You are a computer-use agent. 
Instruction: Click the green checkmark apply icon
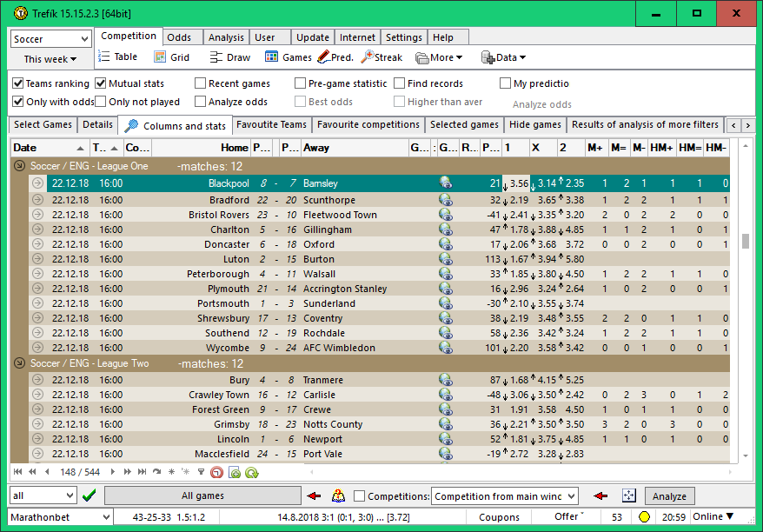[x=89, y=495]
